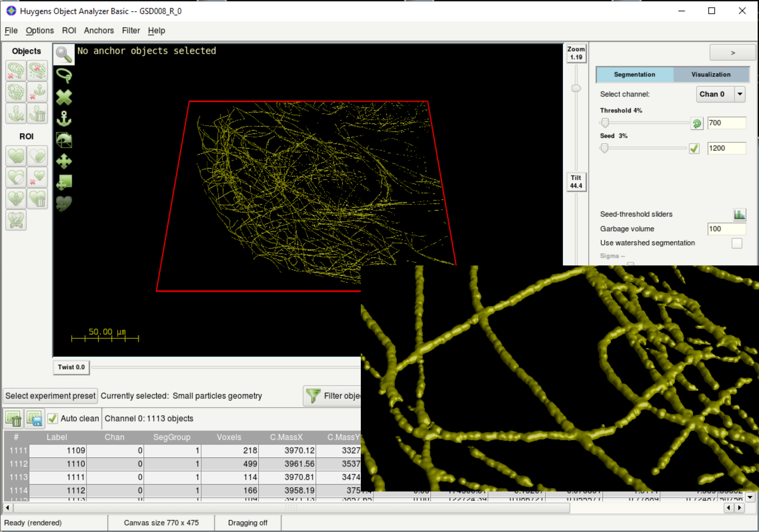The image size is (759, 532).
Task: Select the green anchor tool
Action: tap(64, 119)
